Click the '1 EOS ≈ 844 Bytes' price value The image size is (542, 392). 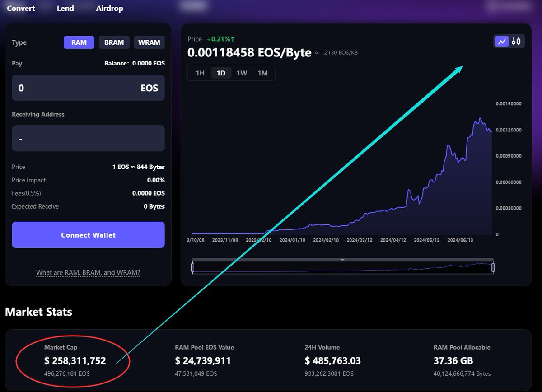point(139,167)
